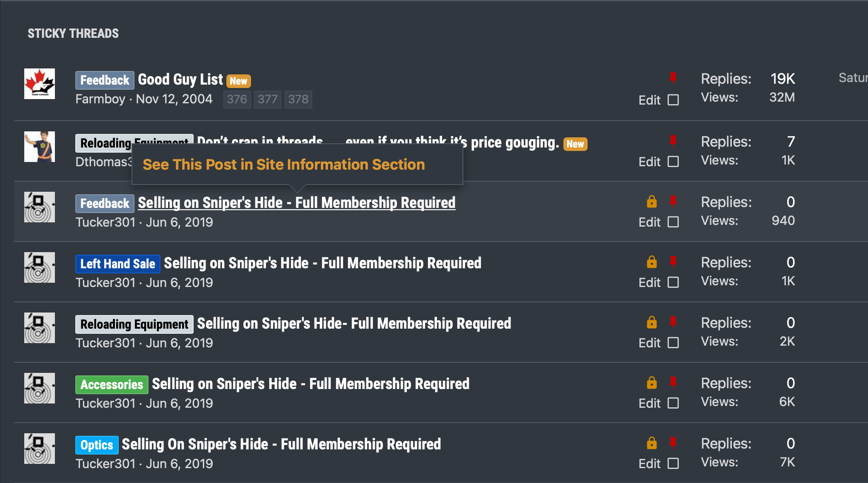Go to page 378 of Good Guy List

(x=298, y=99)
